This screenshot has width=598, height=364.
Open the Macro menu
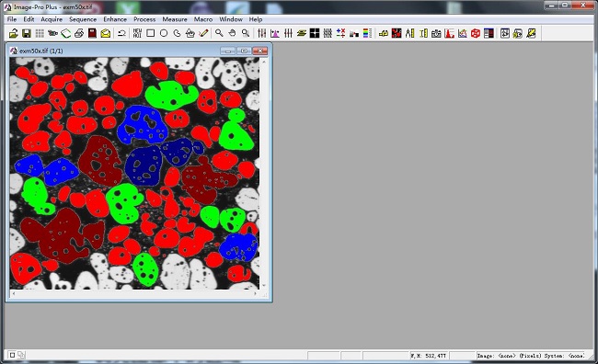point(203,19)
